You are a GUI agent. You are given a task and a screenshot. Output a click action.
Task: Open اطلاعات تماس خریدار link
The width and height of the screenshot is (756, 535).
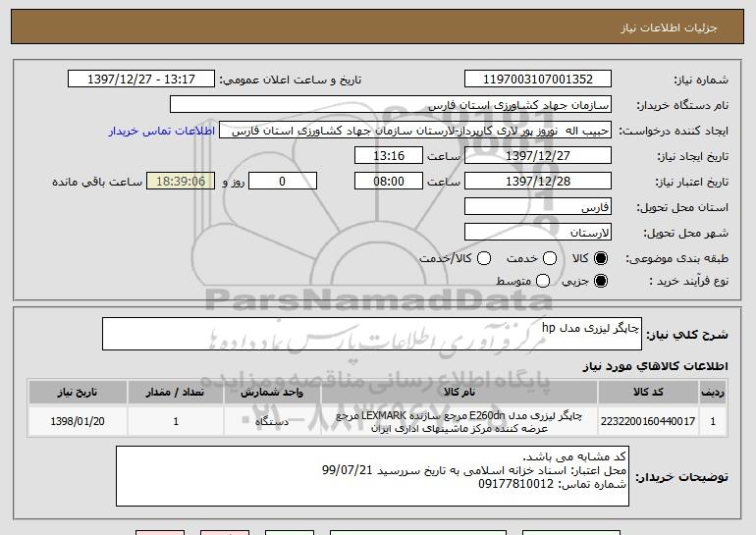point(162,131)
